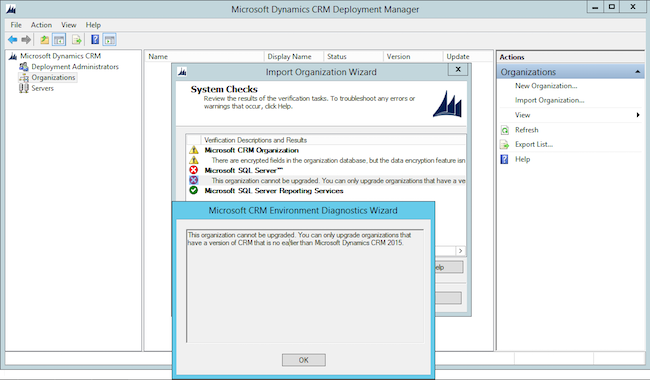Sort by the Status column header
The image size is (650, 380).
click(353, 56)
